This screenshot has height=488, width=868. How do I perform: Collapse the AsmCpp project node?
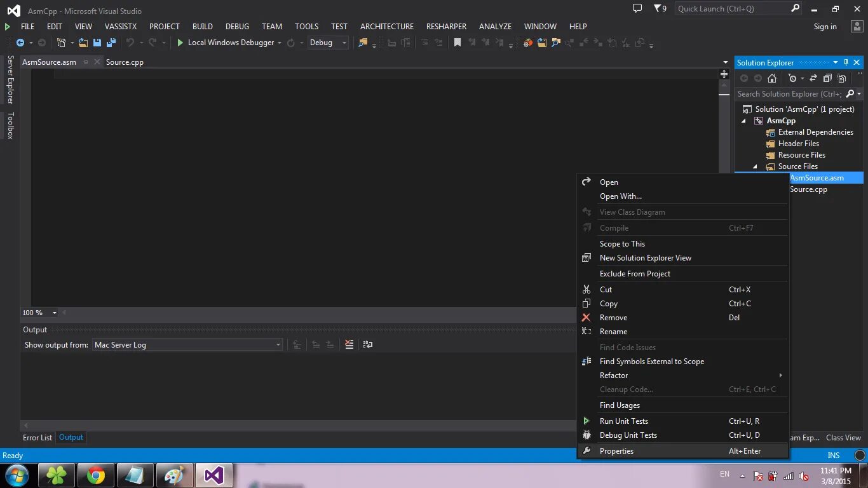point(745,121)
